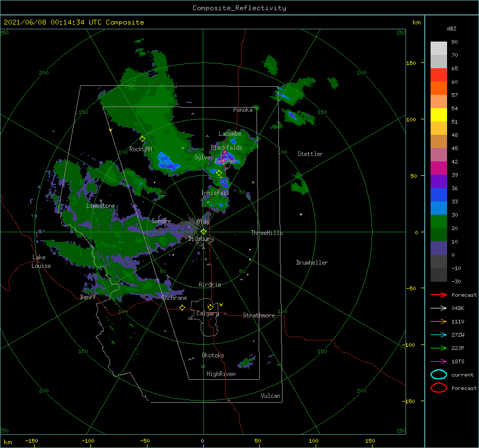The image size is (479, 448).
Task: Click the cyan 27ZW arrow legend icon
Action: [439, 335]
